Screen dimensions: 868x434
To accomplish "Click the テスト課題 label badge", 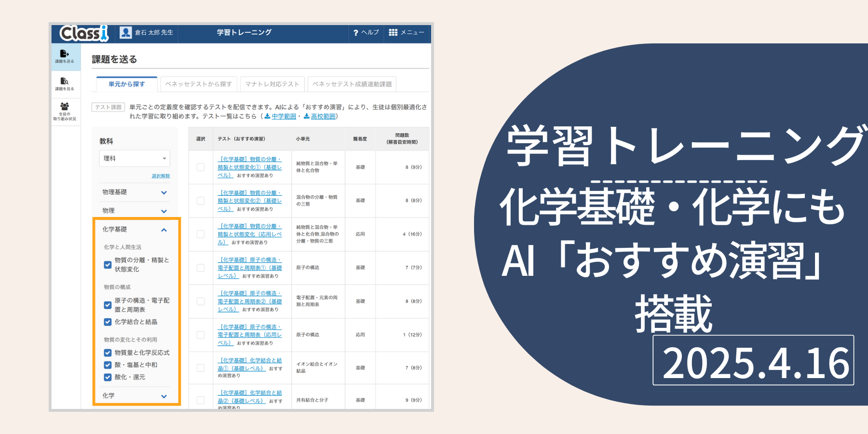I will click(108, 108).
